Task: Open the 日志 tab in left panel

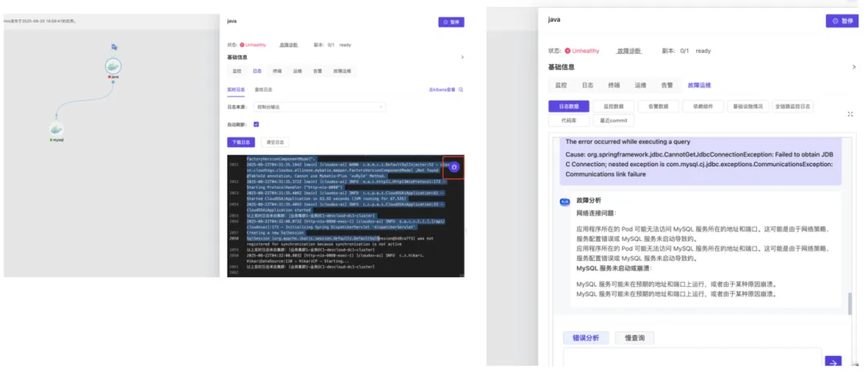Action: tap(257, 71)
